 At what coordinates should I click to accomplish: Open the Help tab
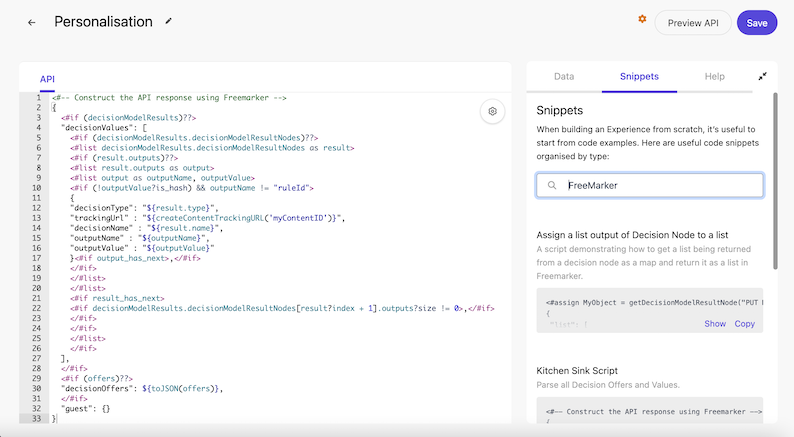714,76
